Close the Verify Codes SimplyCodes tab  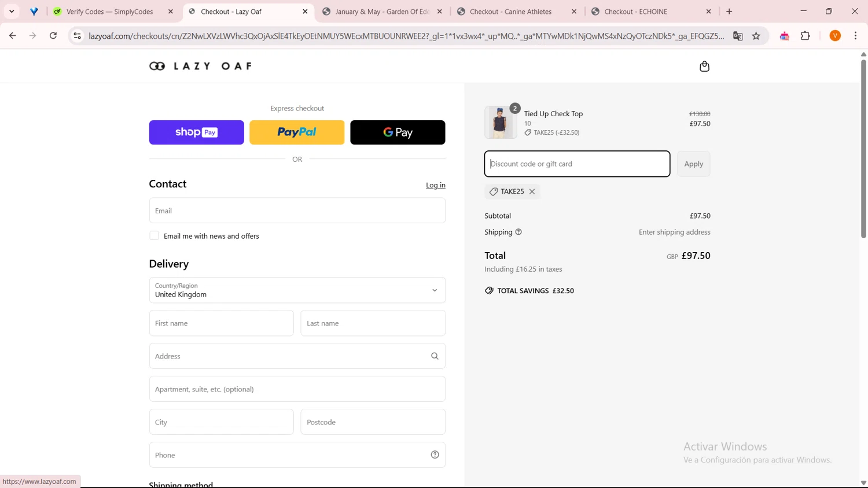(171, 12)
